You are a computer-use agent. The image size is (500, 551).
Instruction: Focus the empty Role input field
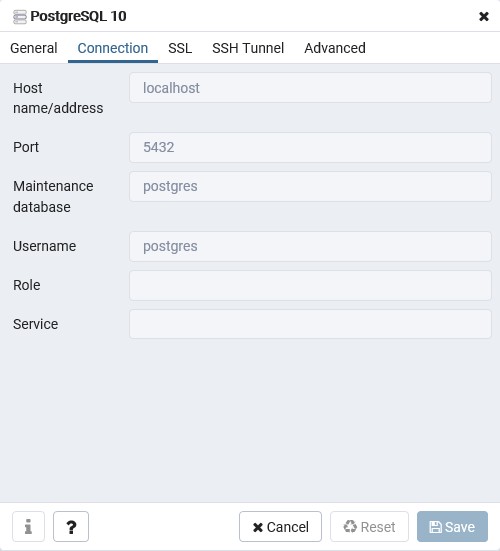tap(310, 285)
